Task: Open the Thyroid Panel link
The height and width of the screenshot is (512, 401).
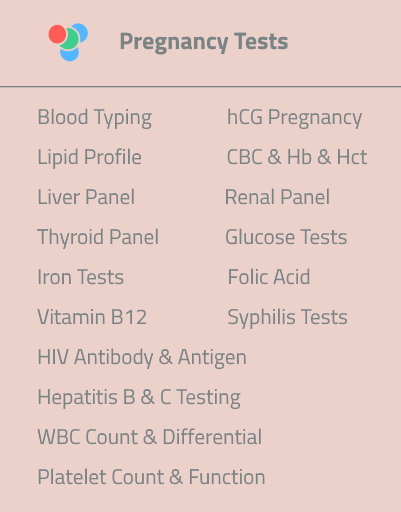Action: point(98,237)
